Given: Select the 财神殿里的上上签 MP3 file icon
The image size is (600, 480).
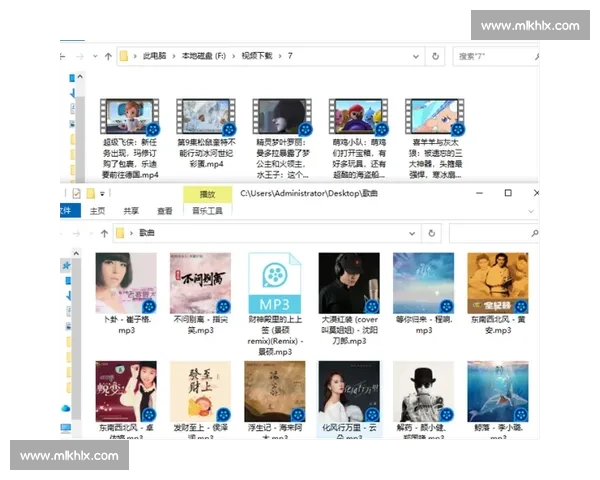Looking at the screenshot, I should click(275, 283).
